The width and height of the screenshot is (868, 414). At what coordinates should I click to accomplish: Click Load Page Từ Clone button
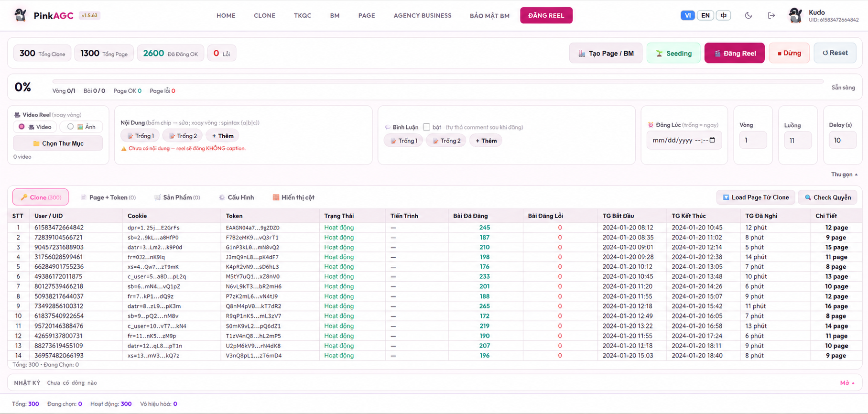[x=756, y=197]
